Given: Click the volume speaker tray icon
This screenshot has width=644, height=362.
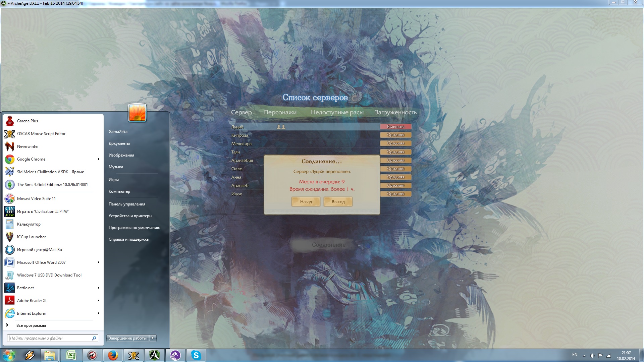Looking at the screenshot, I should tap(592, 356).
